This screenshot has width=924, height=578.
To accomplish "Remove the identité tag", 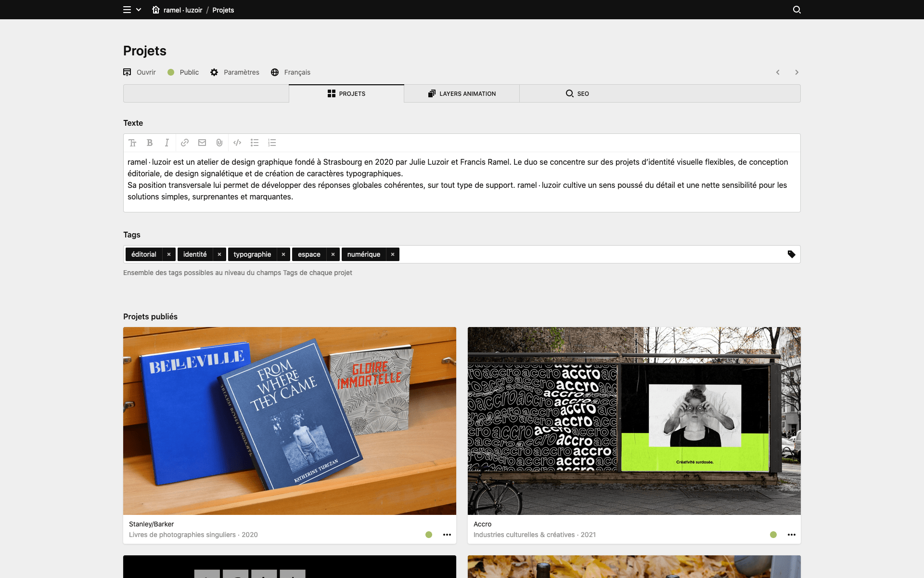I will click(219, 254).
